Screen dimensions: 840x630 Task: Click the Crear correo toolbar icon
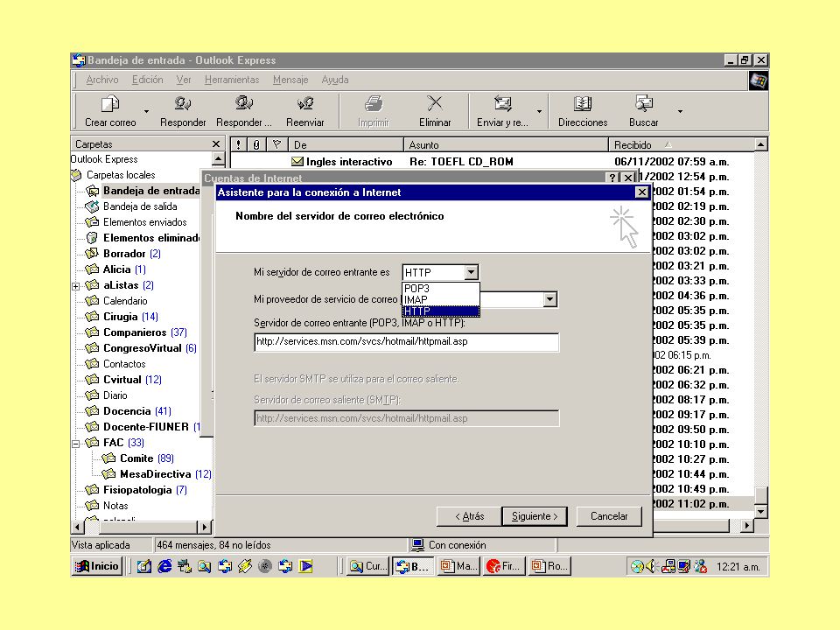(x=110, y=103)
